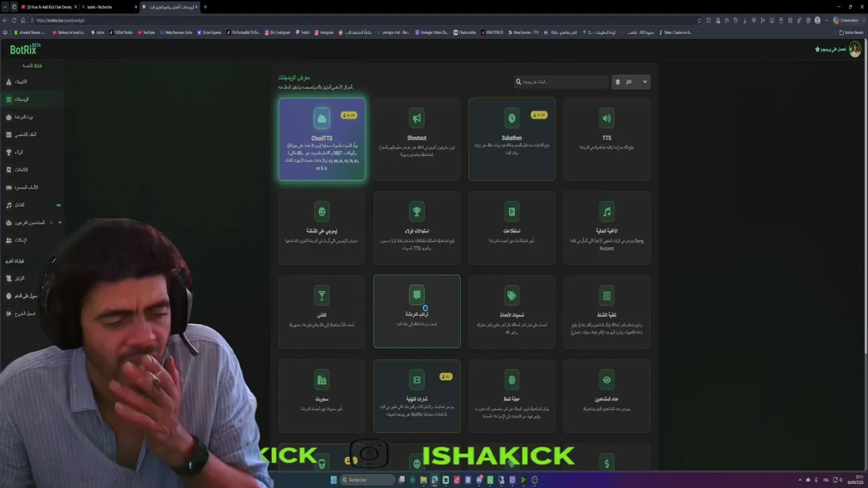Open the highlighted chat overlay widget icon
This screenshot has height=488, width=868.
417,296
